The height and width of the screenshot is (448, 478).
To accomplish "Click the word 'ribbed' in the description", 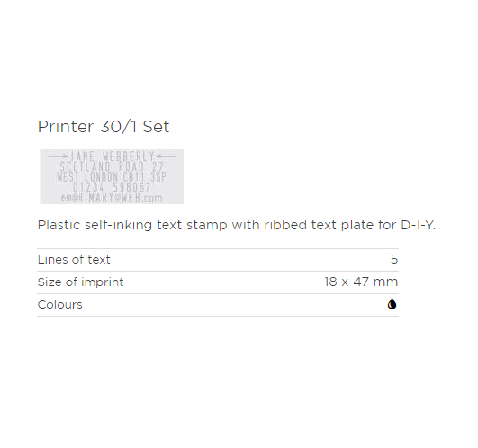I will [x=285, y=225].
